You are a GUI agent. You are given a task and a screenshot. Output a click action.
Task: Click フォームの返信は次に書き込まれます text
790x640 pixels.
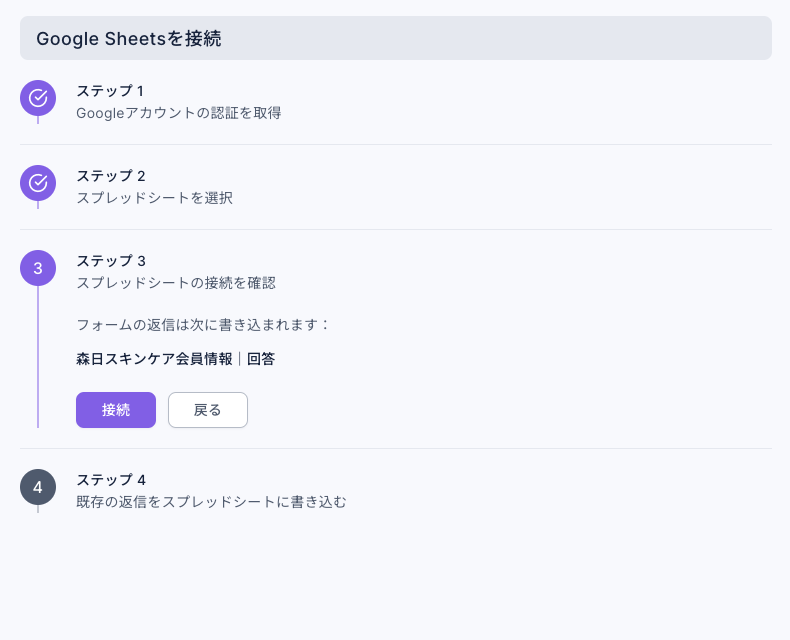[x=202, y=325]
